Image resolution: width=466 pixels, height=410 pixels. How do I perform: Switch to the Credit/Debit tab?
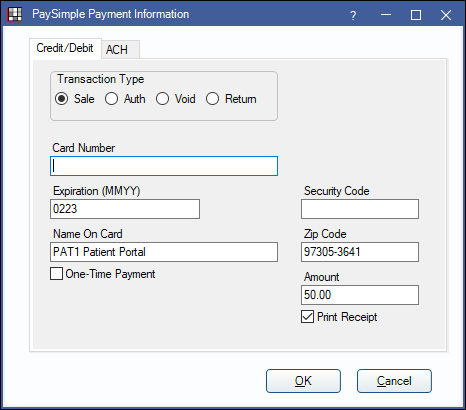tap(65, 48)
